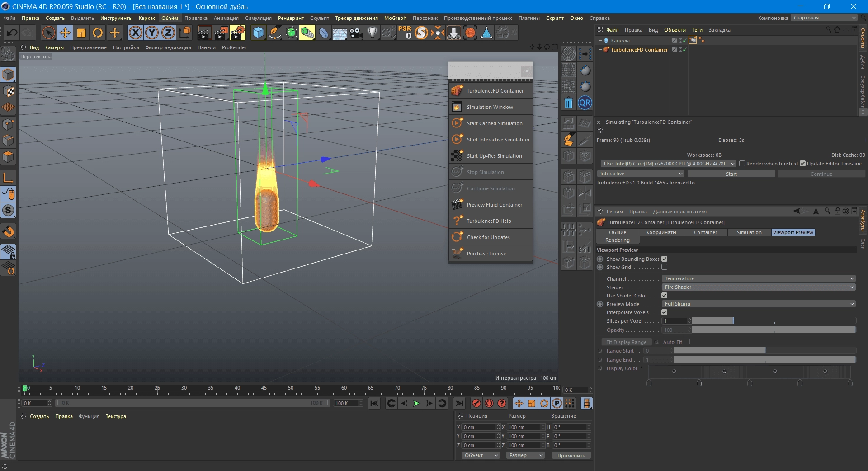Adjust the Opacity slider
Viewport: 868px width, 471px height.
[774, 330]
